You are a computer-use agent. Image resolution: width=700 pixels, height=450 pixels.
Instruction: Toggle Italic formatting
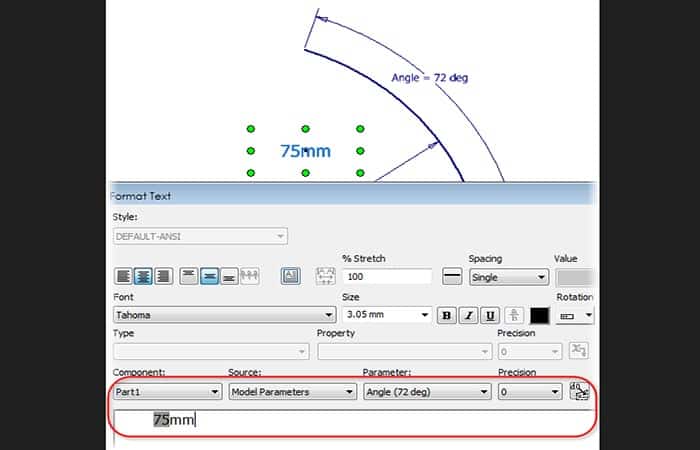[467, 315]
